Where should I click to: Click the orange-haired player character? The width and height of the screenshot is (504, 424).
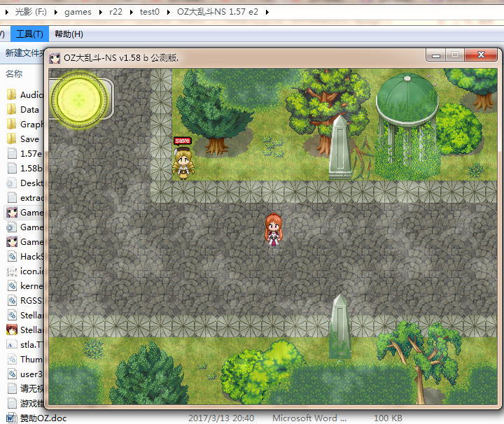(274, 229)
